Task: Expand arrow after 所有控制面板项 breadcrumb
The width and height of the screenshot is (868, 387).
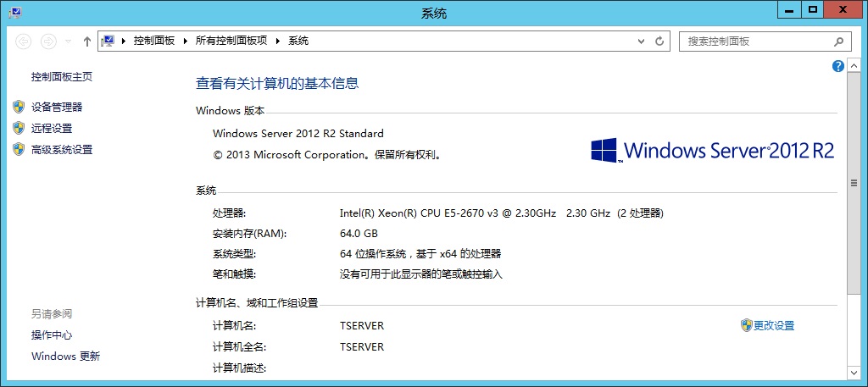Action: point(278,41)
